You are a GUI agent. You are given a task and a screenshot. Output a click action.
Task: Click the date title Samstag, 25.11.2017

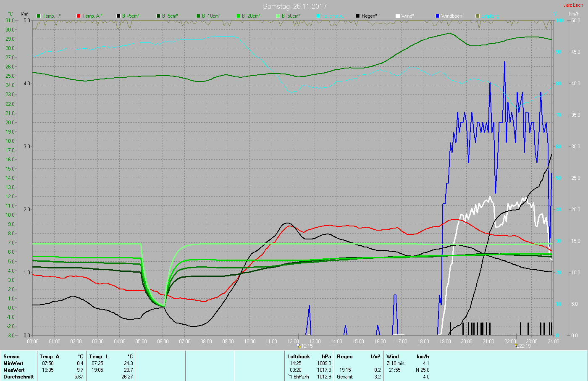click(x=294, y=6)
